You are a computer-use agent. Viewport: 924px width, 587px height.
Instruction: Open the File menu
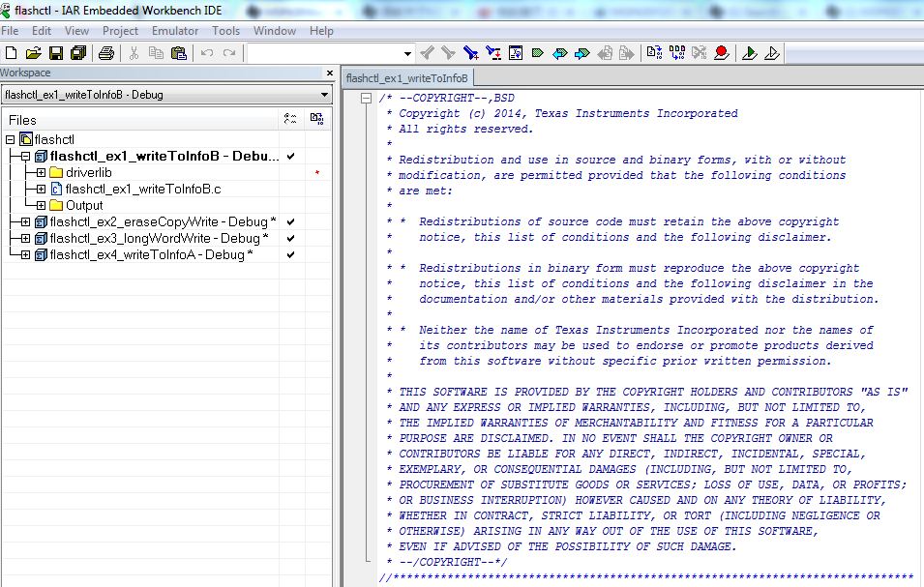point(10,31)
